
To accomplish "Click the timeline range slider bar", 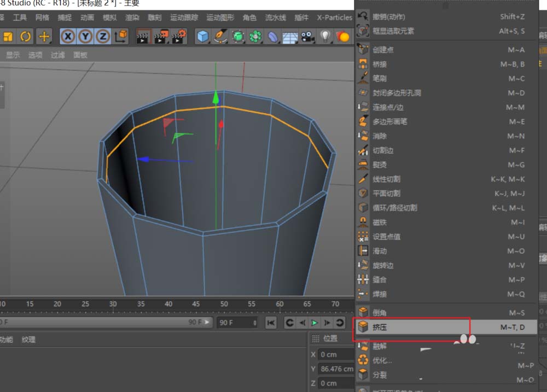I will [104, 323].
